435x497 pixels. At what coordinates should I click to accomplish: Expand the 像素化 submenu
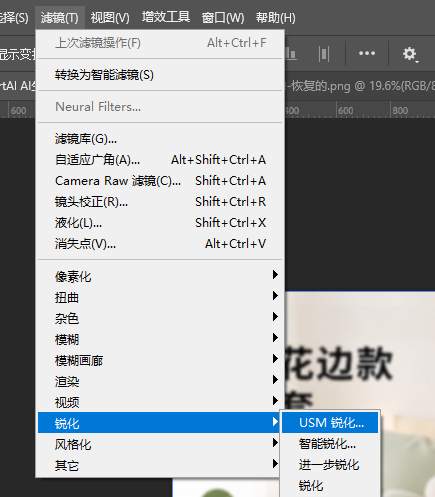pyautogui.click(x=160, y=276)
